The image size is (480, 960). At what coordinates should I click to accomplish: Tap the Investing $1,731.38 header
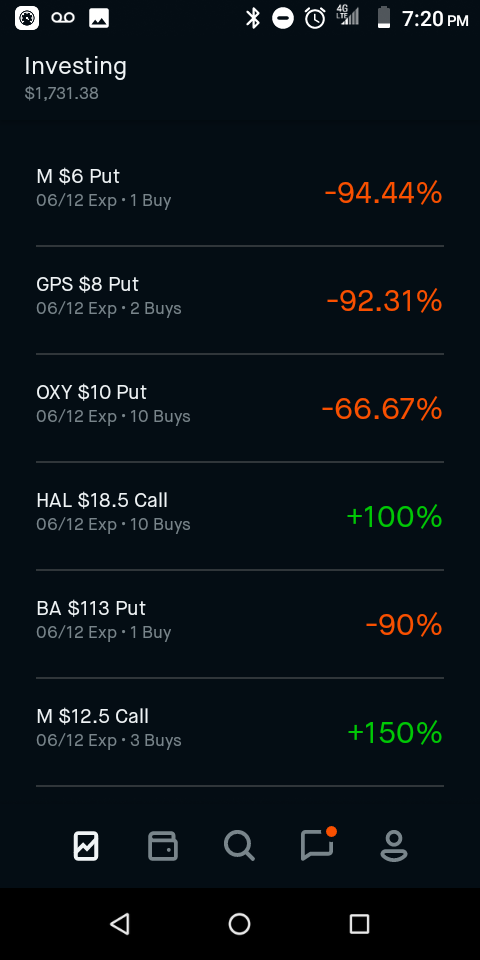75,78
